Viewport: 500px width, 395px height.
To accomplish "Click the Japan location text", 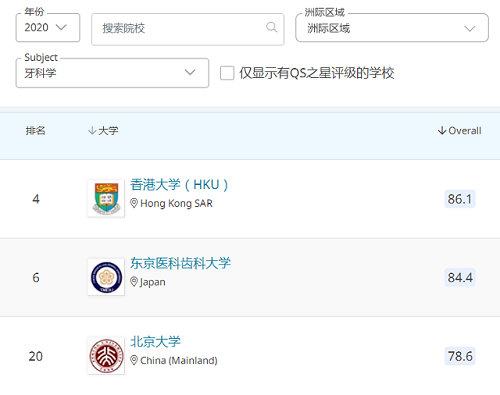I will click(x=153, y=282).
